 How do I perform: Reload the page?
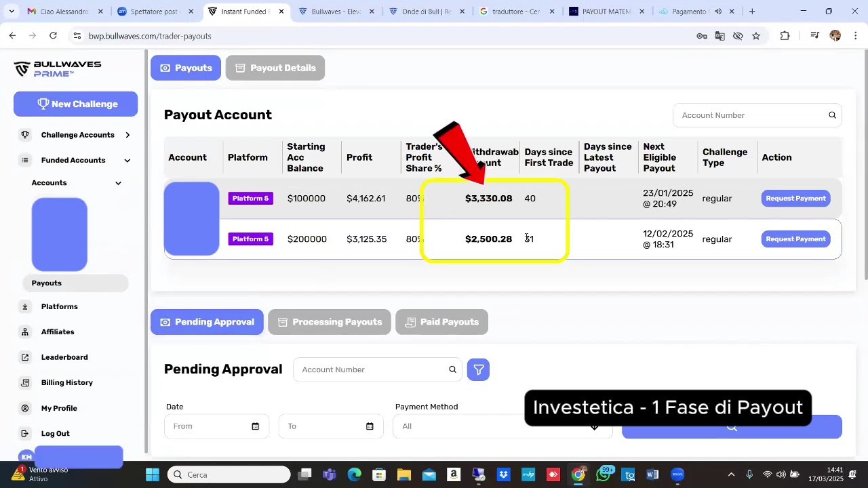coord(53,36)
